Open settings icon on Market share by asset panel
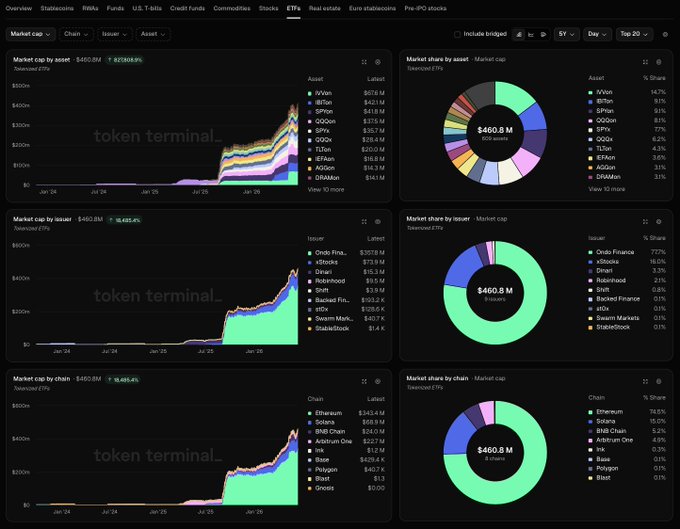Screen dimensions: 680x529 [658, 62]
